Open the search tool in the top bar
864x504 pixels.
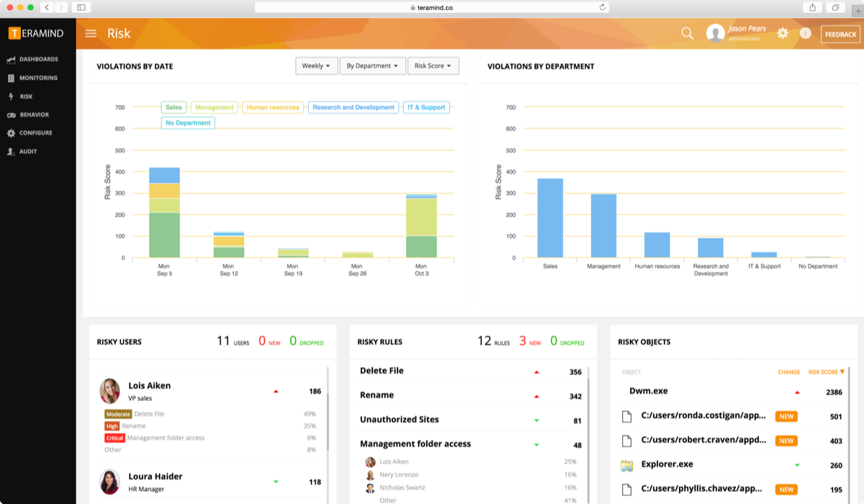click(x=686, y=33)
